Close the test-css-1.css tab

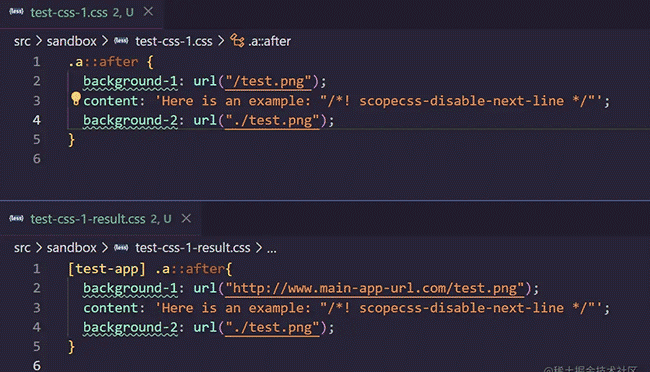point(148,12)
